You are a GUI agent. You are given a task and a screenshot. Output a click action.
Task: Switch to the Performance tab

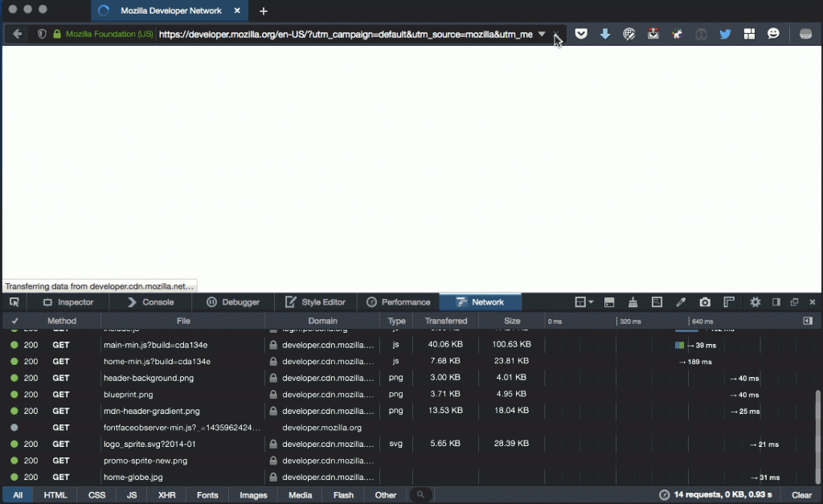(399, 302)
